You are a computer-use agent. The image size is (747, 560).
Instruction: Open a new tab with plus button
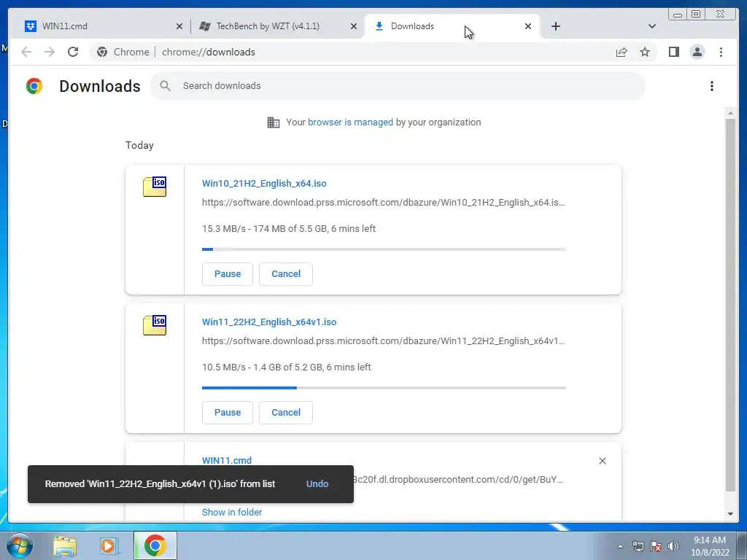[555, 26]
